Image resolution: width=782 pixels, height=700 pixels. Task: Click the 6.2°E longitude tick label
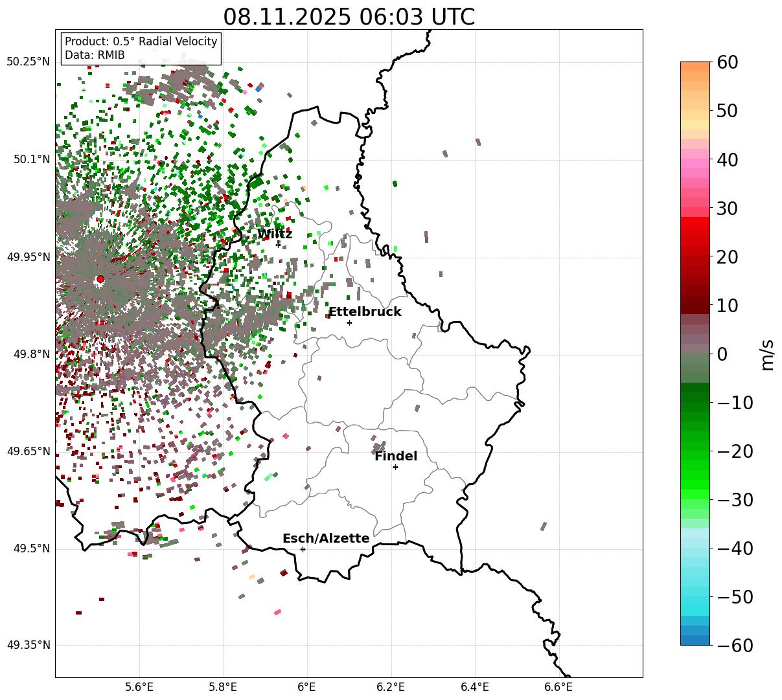(x=391, y=687)
